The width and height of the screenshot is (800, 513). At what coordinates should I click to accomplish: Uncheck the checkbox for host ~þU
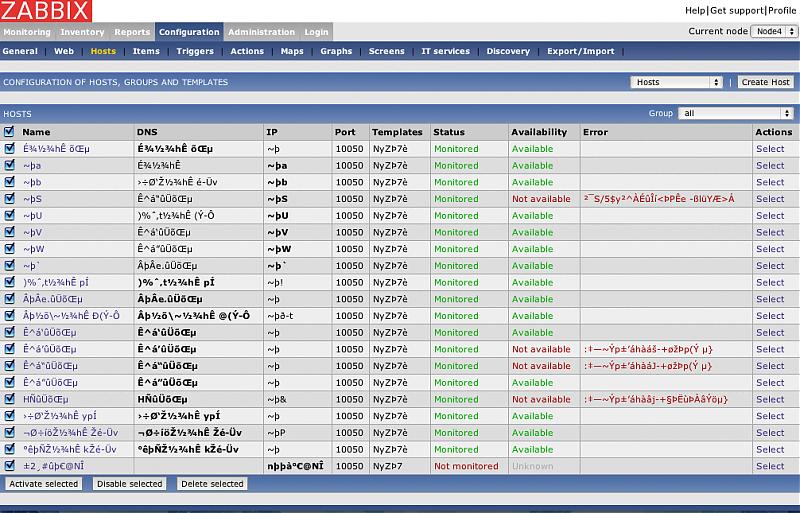9,215
